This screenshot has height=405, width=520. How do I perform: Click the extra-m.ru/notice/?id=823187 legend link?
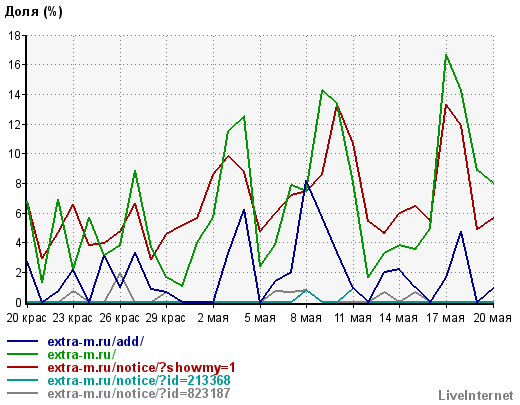tap(139, 393)
